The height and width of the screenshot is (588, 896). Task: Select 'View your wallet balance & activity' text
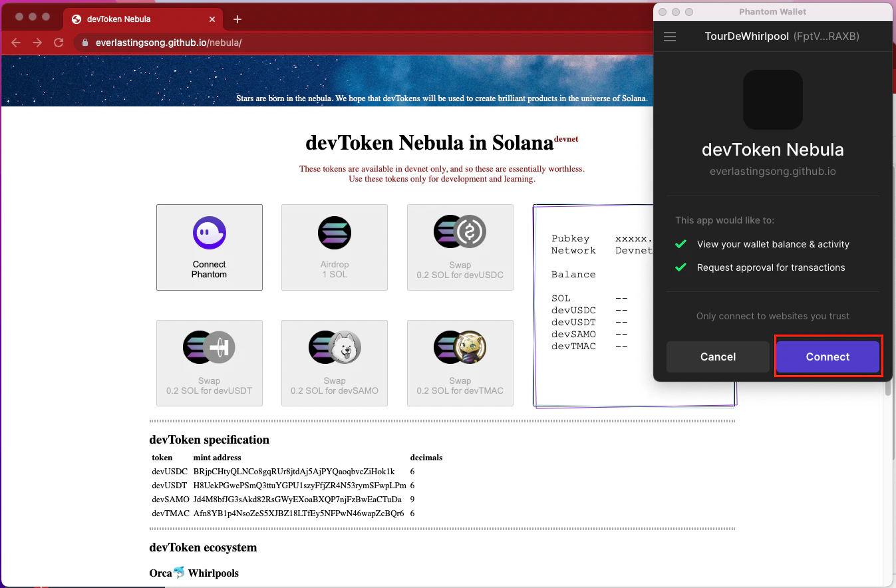coord(773,244)
